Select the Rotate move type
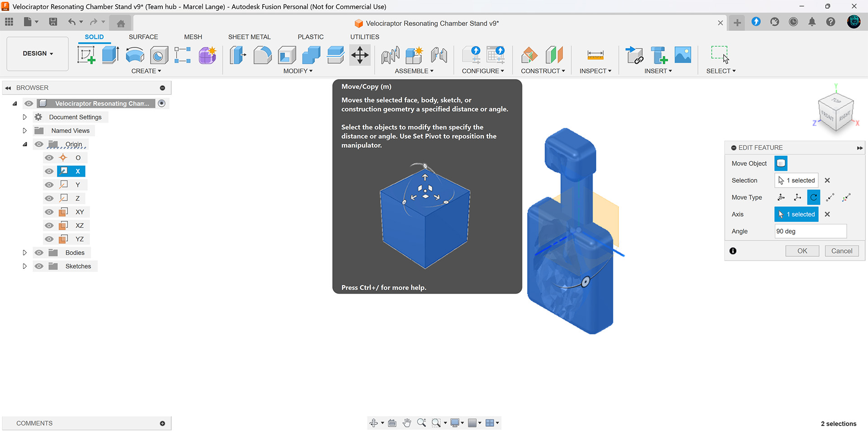 pyautogui.click(x=813, y=197)
